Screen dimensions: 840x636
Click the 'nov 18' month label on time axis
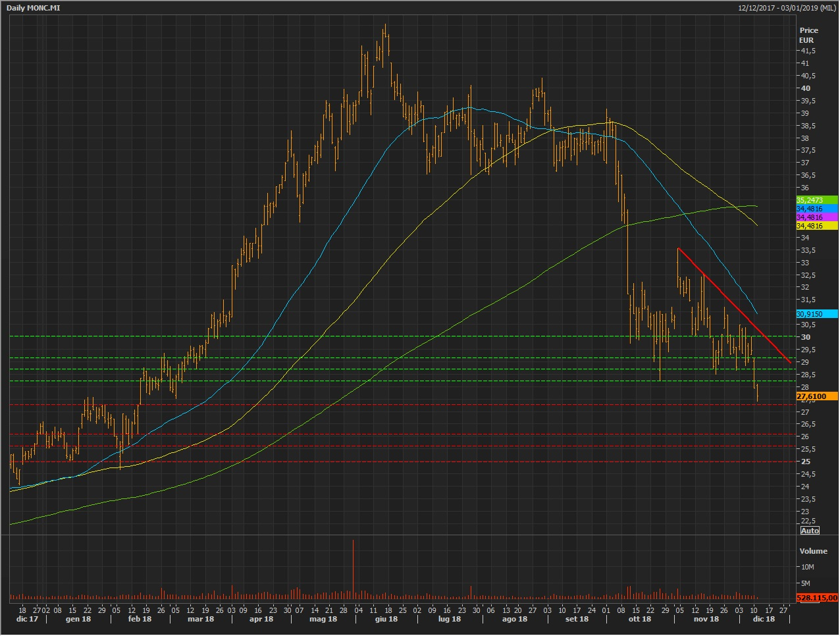click(706, 619)
